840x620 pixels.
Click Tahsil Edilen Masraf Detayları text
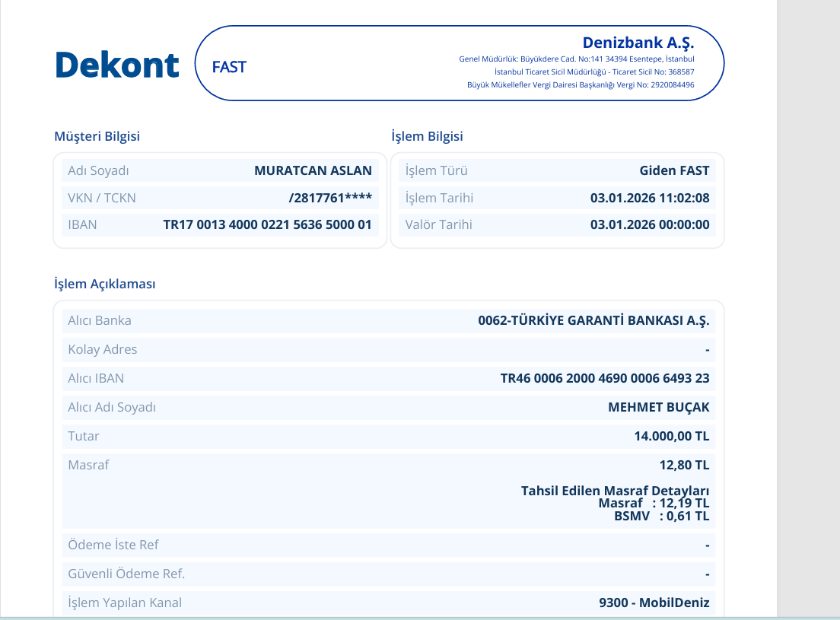click(615, 491)
